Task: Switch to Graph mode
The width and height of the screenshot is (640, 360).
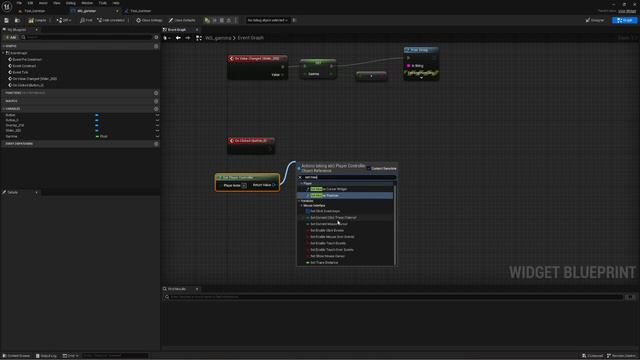Action: coord(624,20)
